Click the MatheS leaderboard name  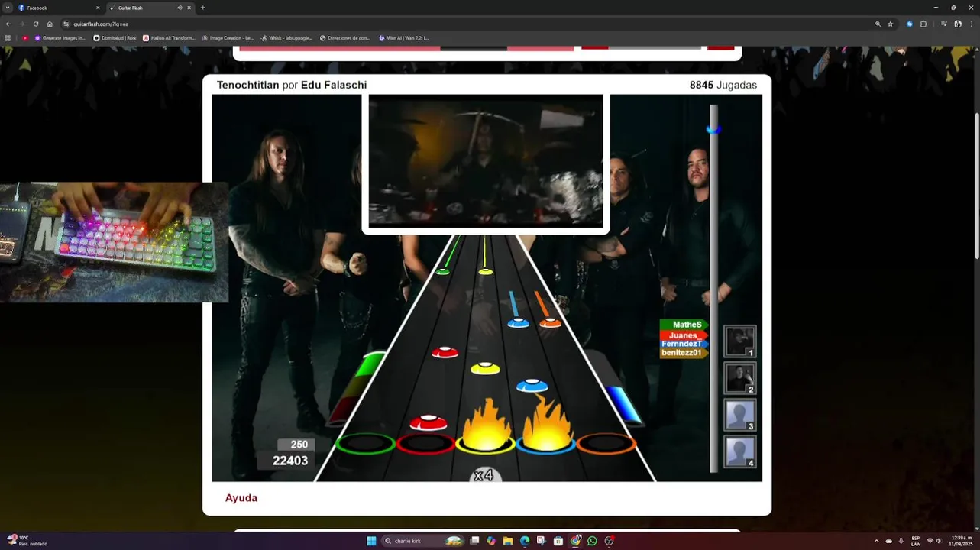pos(686,325)
